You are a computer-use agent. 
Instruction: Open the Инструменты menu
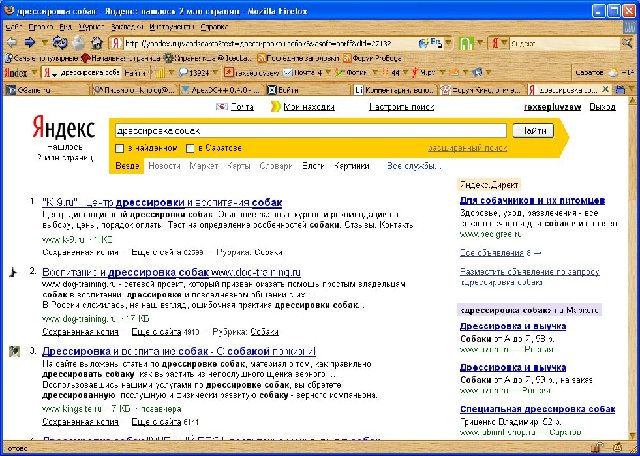[x=172, y=27]
